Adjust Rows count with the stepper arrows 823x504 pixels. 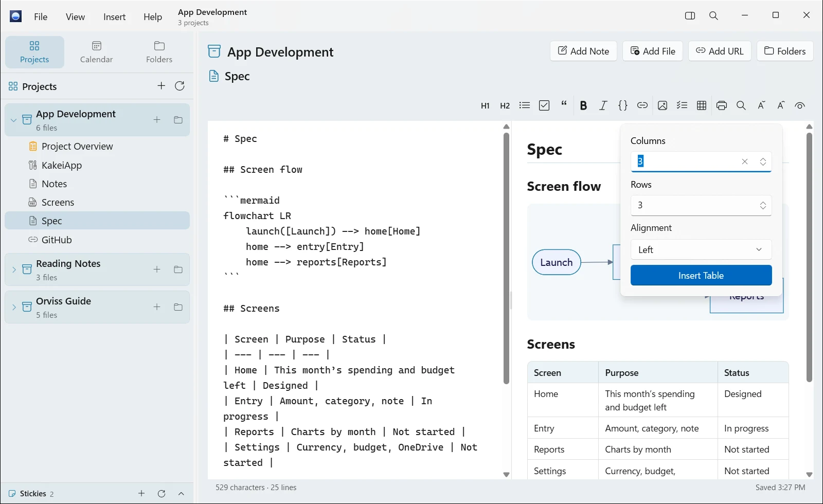point(763,205)
